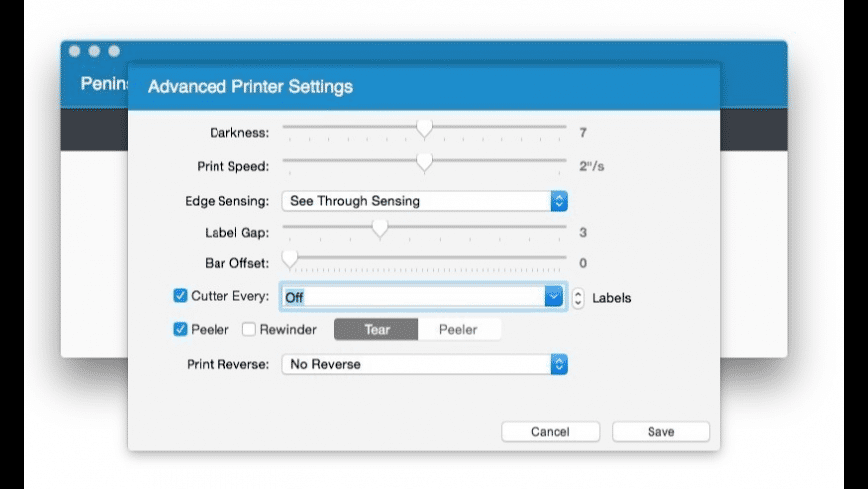Uncheck the Peeler checkbox
This screenshot has width=868, height=489.
click(181, 329)
